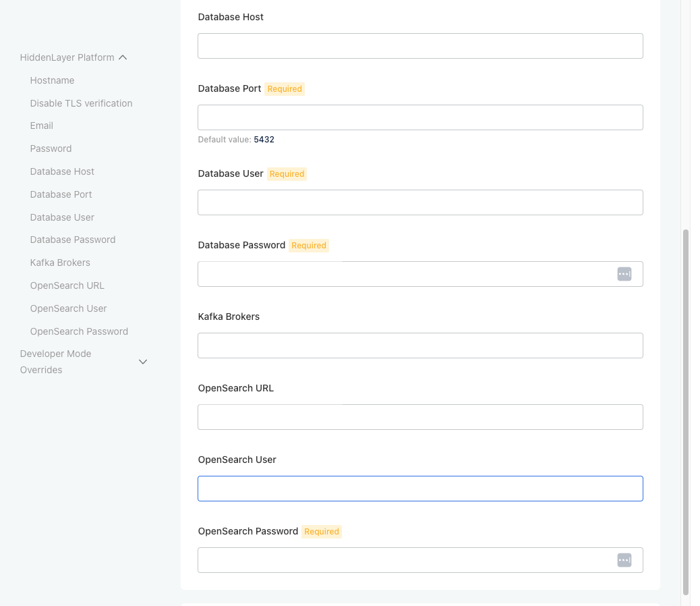Collapse the HiddenLayer Platform section

click(x=123, y=58)
